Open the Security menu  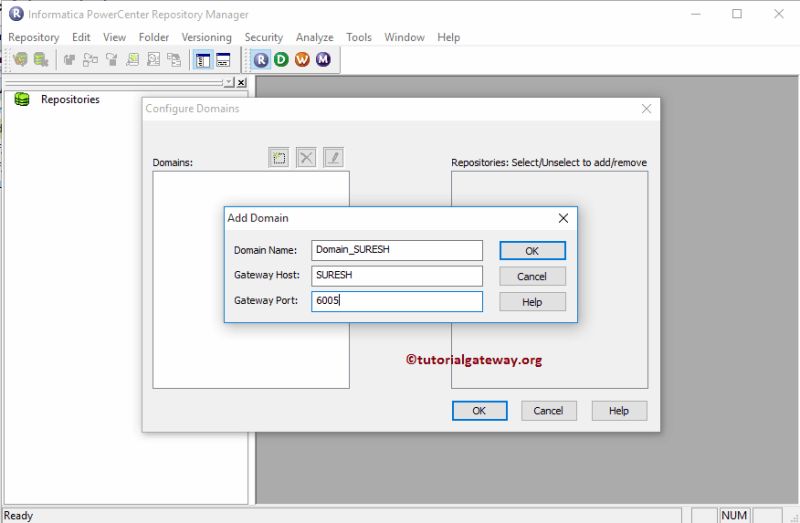[264, 37]
